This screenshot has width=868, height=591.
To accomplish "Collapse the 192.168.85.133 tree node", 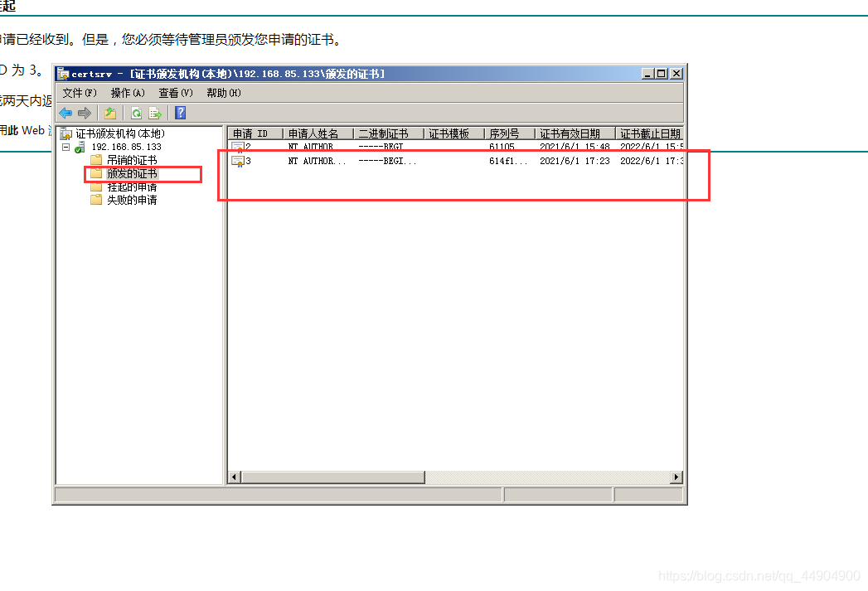I will click(x=65, y=148).
